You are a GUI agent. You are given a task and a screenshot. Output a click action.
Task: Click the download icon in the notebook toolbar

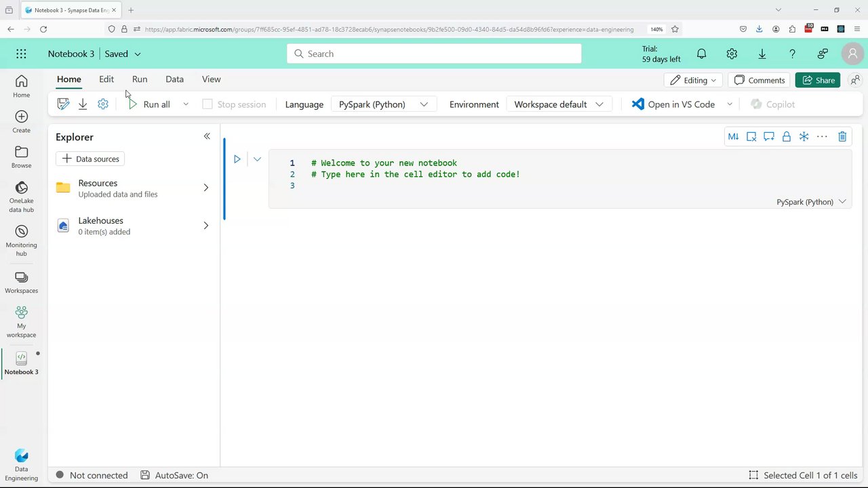83,104
